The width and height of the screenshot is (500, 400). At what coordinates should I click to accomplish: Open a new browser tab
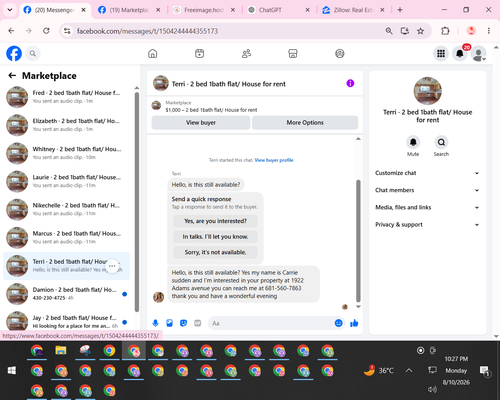click(400, 10)
